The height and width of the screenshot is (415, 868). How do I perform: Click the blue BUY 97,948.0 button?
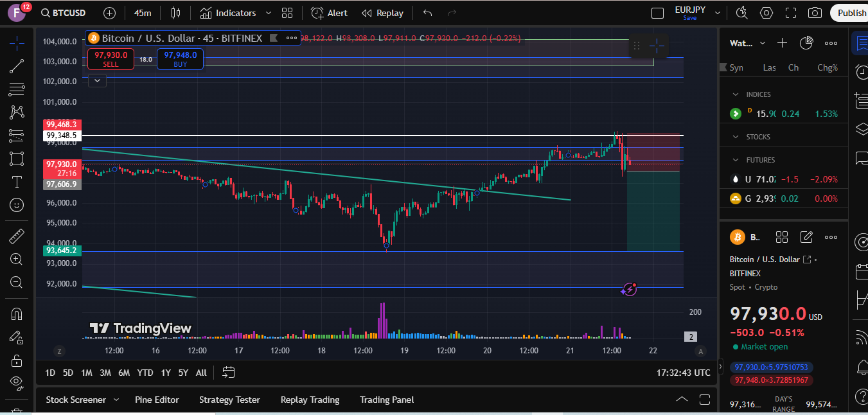click(180, 59)
